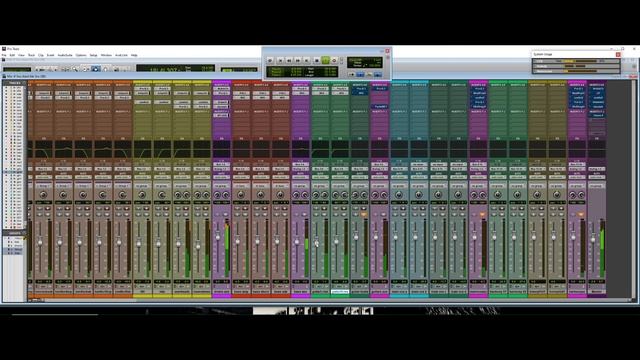Open the output path selector on the first cyan track
Image resolution: width=640 pixels, height=360 pixels.
pyautogui.click(x=399, y=169)
